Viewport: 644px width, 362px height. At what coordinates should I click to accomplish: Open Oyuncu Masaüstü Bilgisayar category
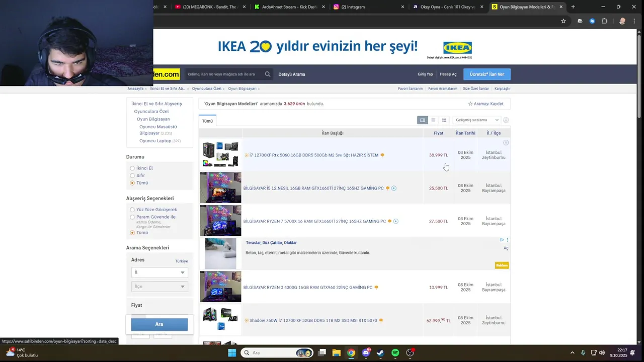[158, 130]
